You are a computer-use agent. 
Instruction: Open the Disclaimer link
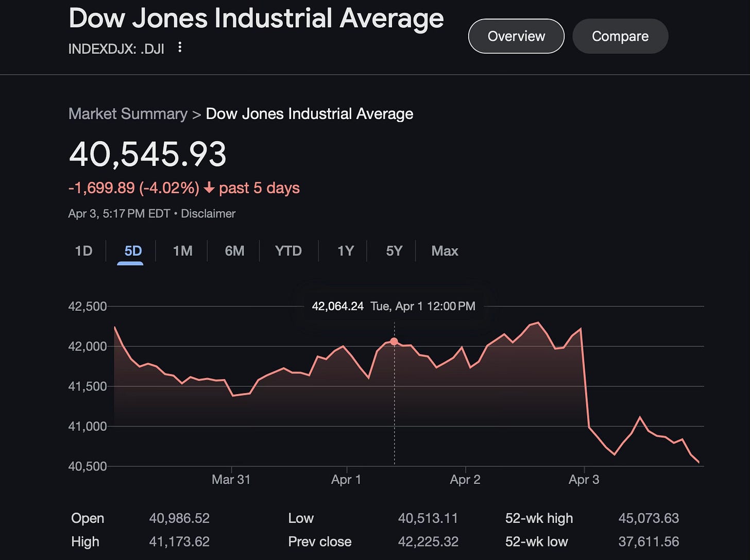[208, 213]
